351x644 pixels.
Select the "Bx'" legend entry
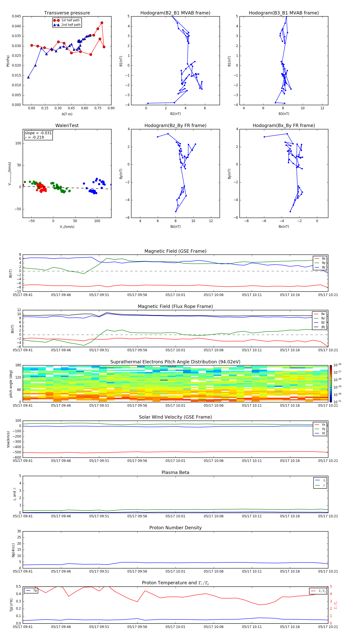[x=320, y=314]
